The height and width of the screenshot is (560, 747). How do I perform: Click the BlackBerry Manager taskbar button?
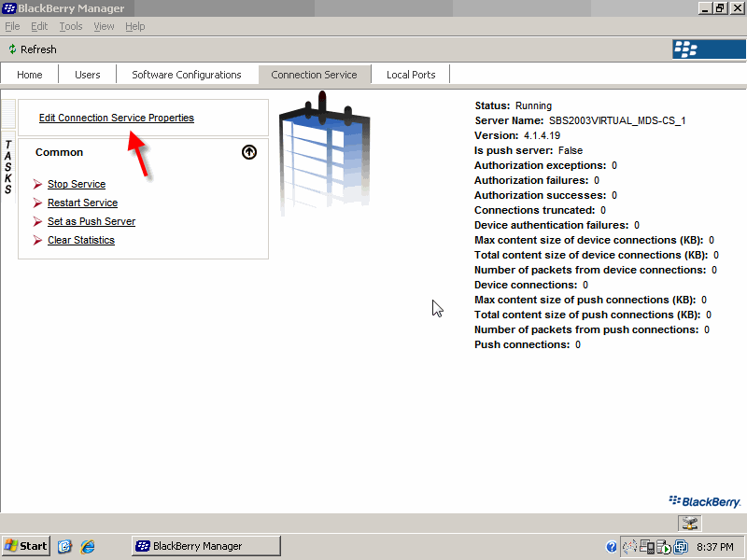tap(205, 546)
